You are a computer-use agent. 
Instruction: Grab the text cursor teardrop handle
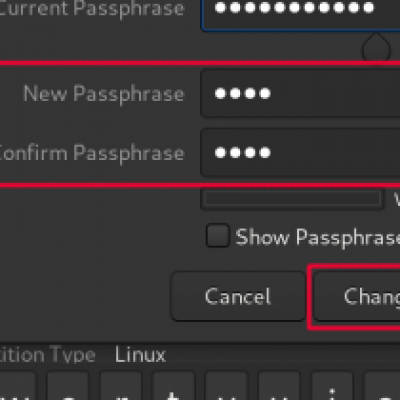[x=376, y=48]
